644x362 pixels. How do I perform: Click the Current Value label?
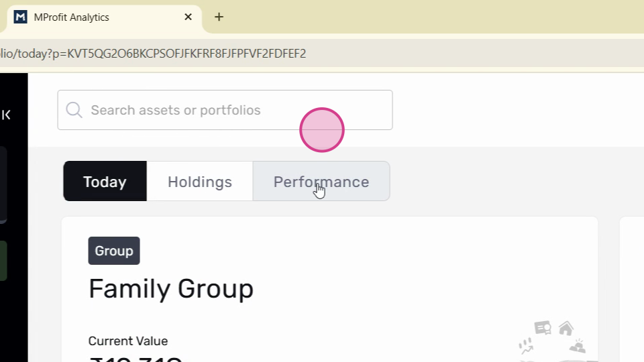click(x=128, y=341)
